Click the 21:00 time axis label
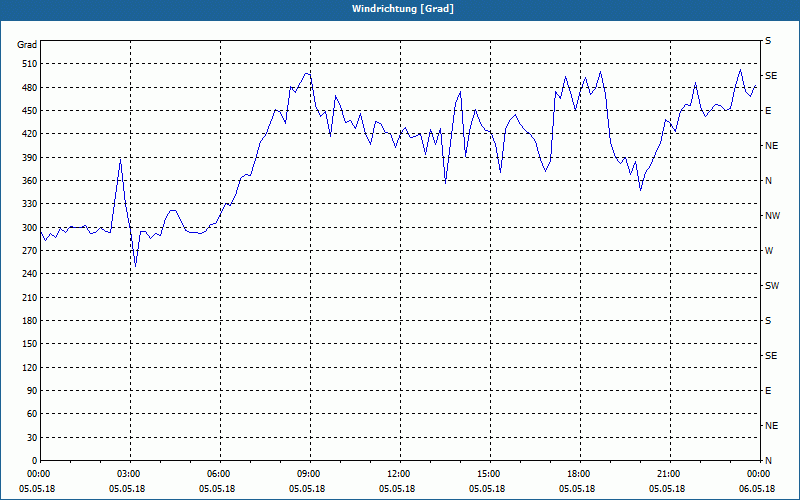The height and width of the screenshot is (500, 800). (x=670, y=473)
